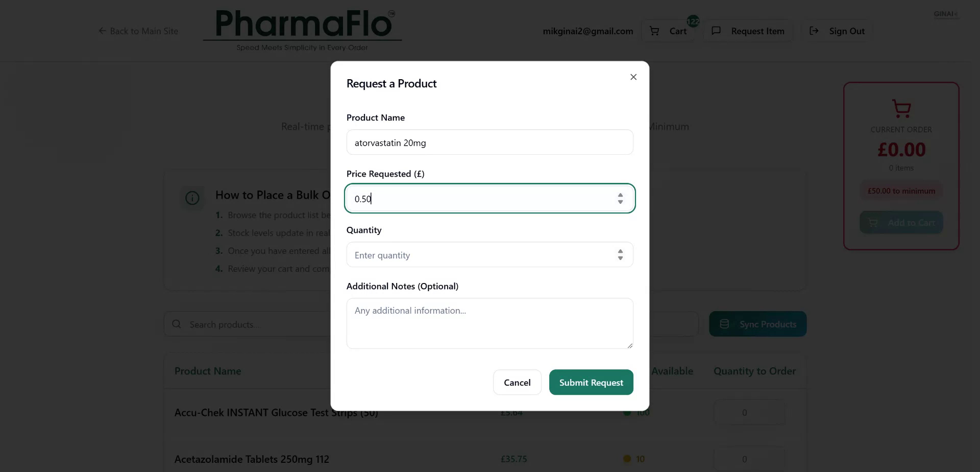
Task: Submit the product request
Action: click(x=591, y=383)
